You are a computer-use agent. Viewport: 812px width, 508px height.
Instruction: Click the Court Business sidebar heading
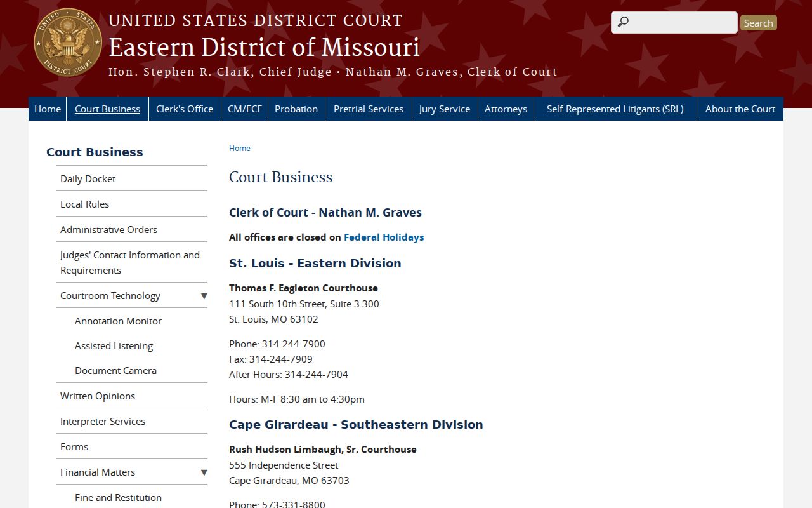click(x=95, y=152)
